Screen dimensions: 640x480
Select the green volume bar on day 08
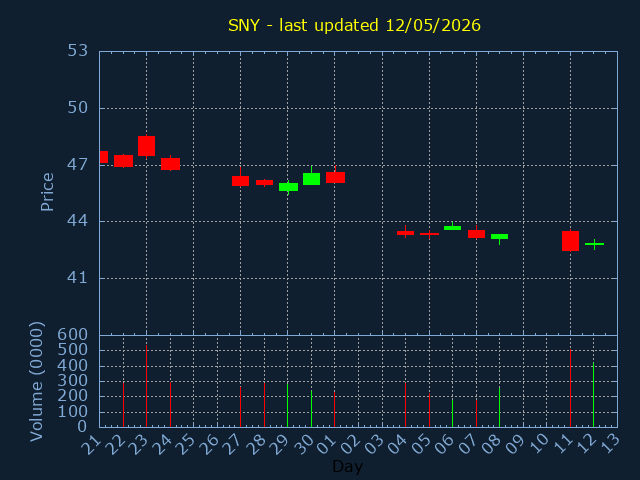coord(499,407)
